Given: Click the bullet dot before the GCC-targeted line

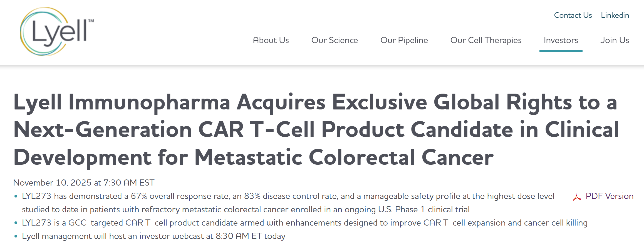Looking at the screenshot, I should pyautogui.click(x=16, y=223).
